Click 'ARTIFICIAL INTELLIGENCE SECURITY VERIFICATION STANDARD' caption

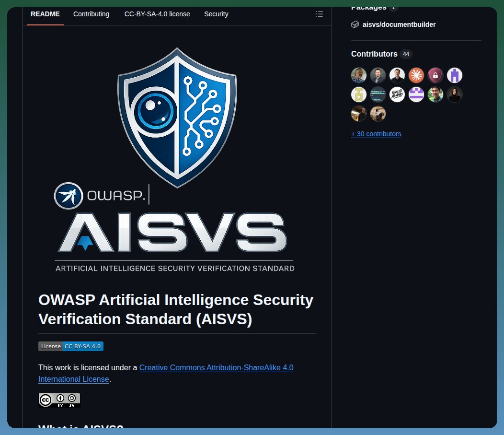(x=175, y=268)
